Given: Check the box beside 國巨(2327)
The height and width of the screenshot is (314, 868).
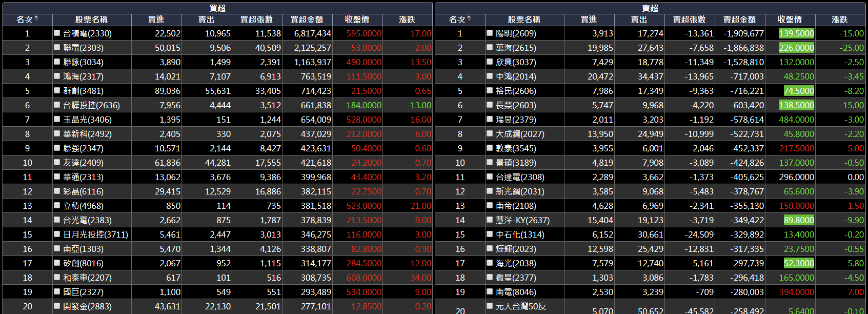Looking at the screenshot, I should (57, 291).
